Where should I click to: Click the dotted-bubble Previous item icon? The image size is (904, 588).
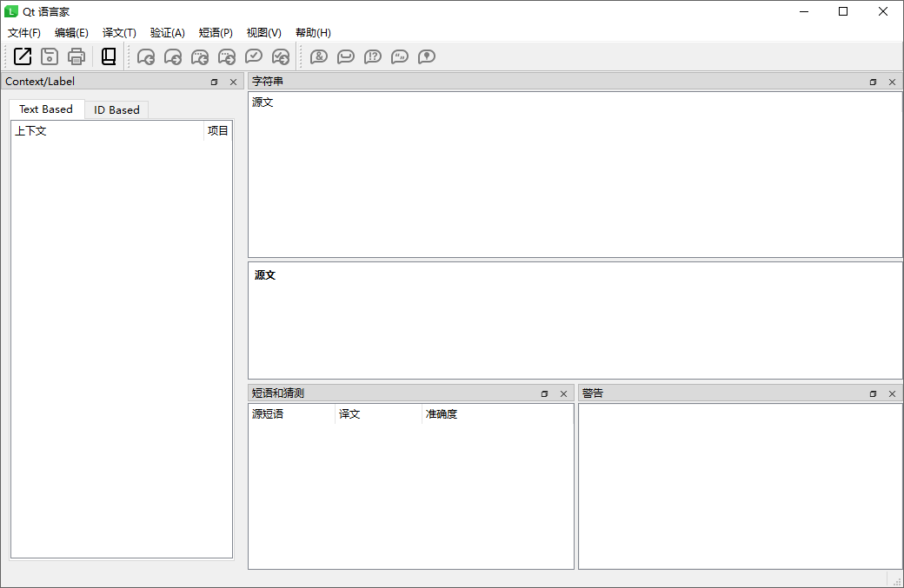pyautogui.click(x=199, y=56)
